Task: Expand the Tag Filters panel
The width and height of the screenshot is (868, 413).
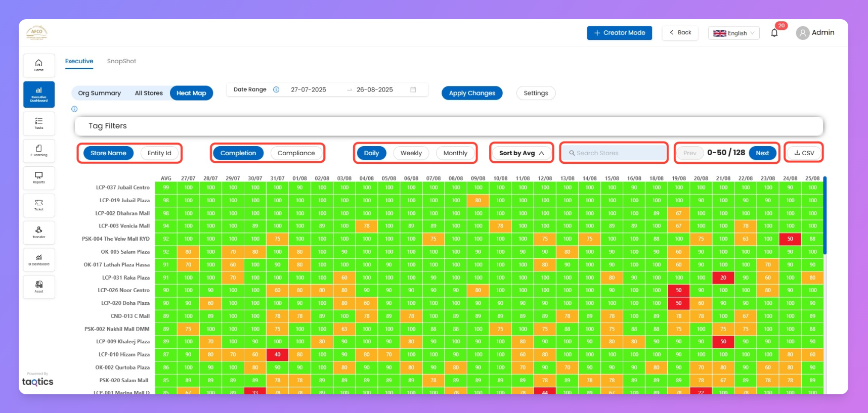Action: (x=449, y=126)
